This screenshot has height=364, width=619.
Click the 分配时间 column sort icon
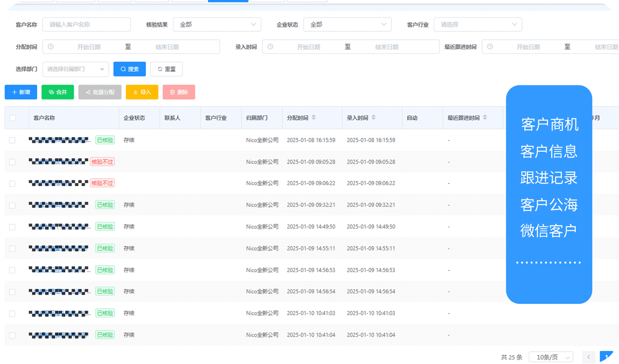[313, 118]
